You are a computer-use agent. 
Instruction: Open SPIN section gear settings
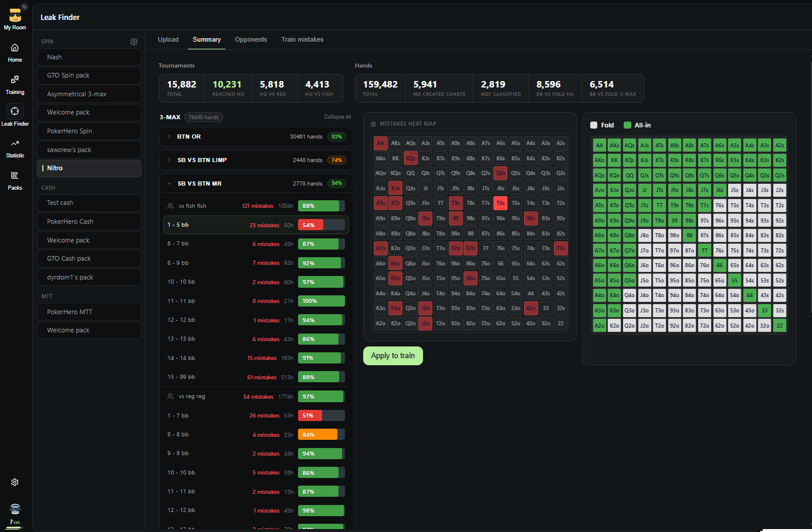134,42
